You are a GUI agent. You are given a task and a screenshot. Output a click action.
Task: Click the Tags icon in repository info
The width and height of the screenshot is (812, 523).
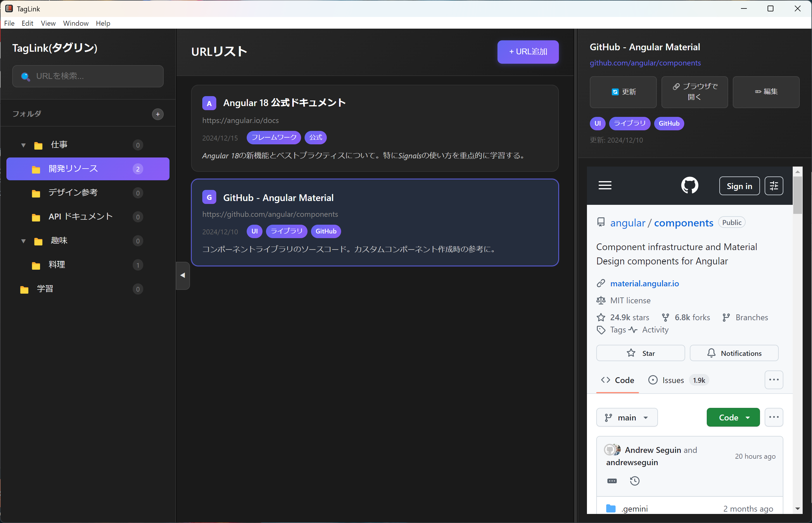601,330
